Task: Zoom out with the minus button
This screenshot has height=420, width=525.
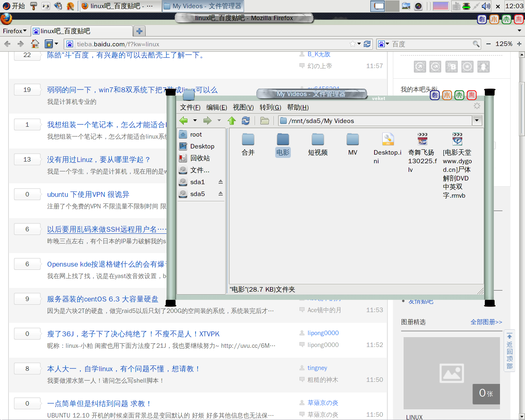Action: point(488,44)
